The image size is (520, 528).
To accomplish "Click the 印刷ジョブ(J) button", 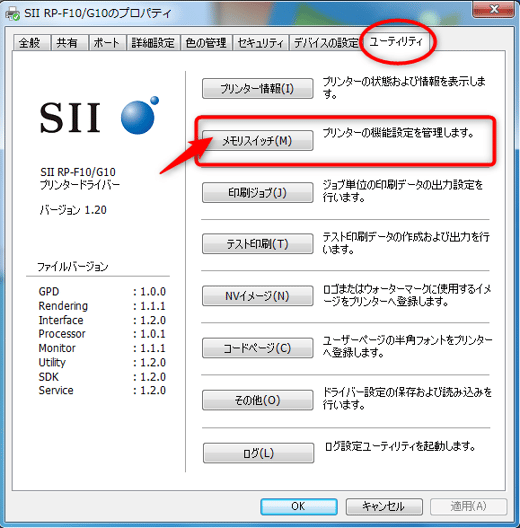I will click(x=258, y=193).
